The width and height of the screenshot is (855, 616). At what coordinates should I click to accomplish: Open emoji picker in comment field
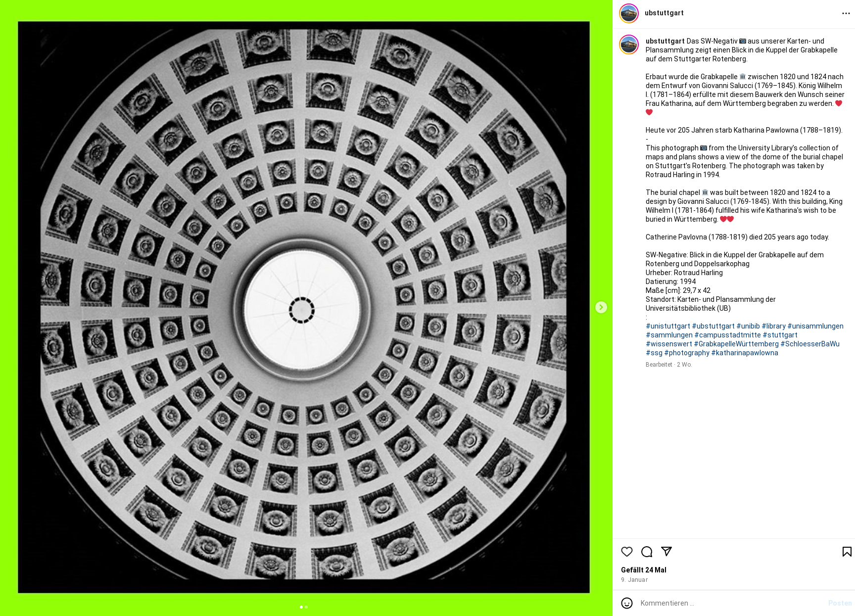(x=627, y=603)
